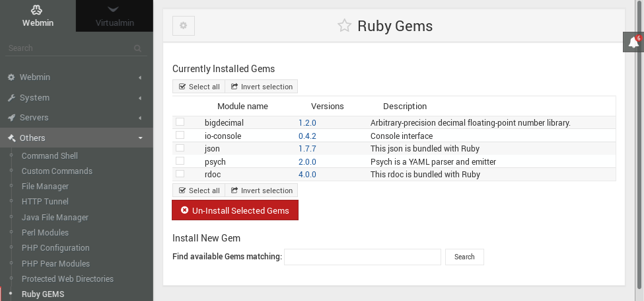Click the Find available Gems input field
The image size is (644, 301).
[x=363, y=257]
